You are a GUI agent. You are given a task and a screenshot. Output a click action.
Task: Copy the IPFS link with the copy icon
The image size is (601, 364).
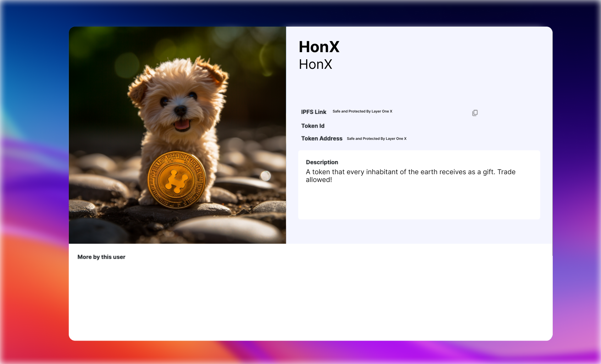(475, 113)
